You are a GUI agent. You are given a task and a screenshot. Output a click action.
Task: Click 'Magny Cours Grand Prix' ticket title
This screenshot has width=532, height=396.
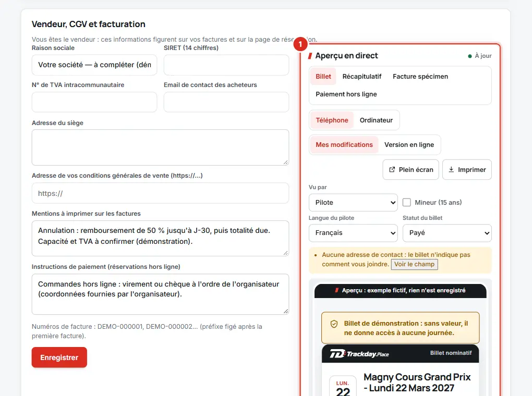click(x=417, y=382)
